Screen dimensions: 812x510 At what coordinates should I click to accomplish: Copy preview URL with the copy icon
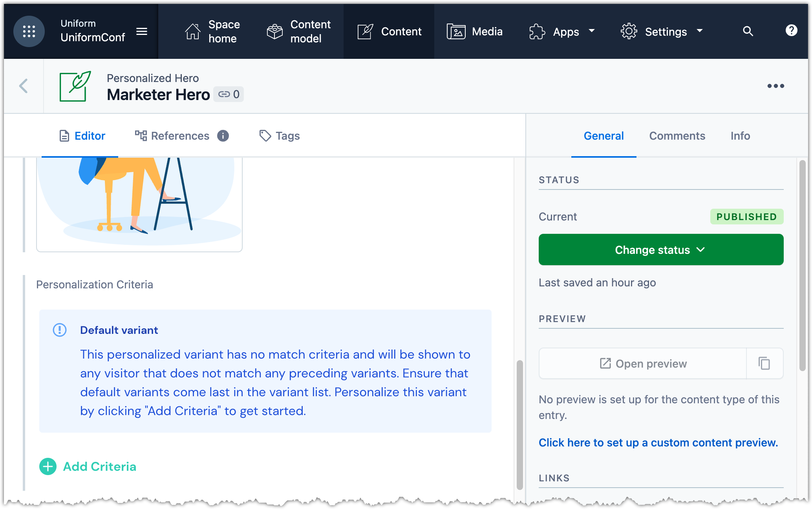click(x=764, y=364)
